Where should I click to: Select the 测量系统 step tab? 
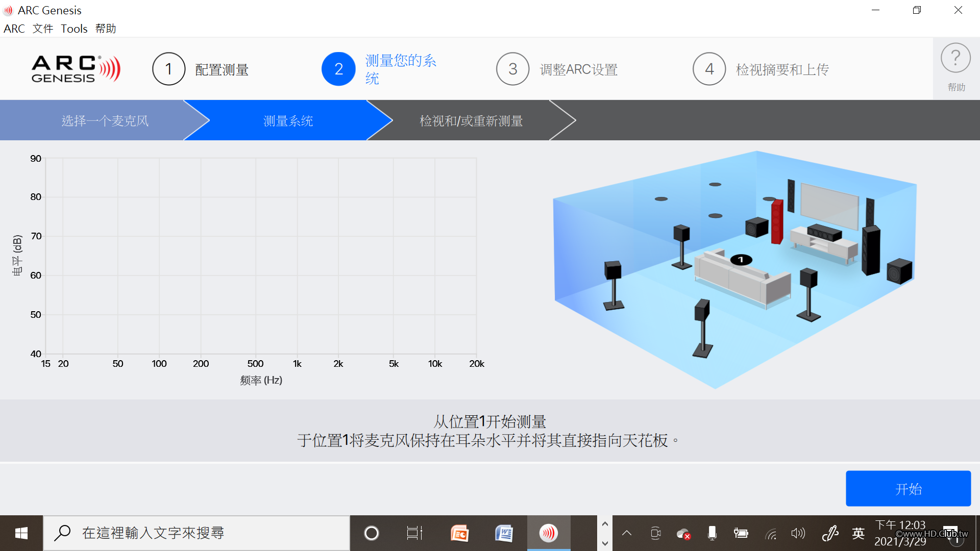tap(288, 121)
